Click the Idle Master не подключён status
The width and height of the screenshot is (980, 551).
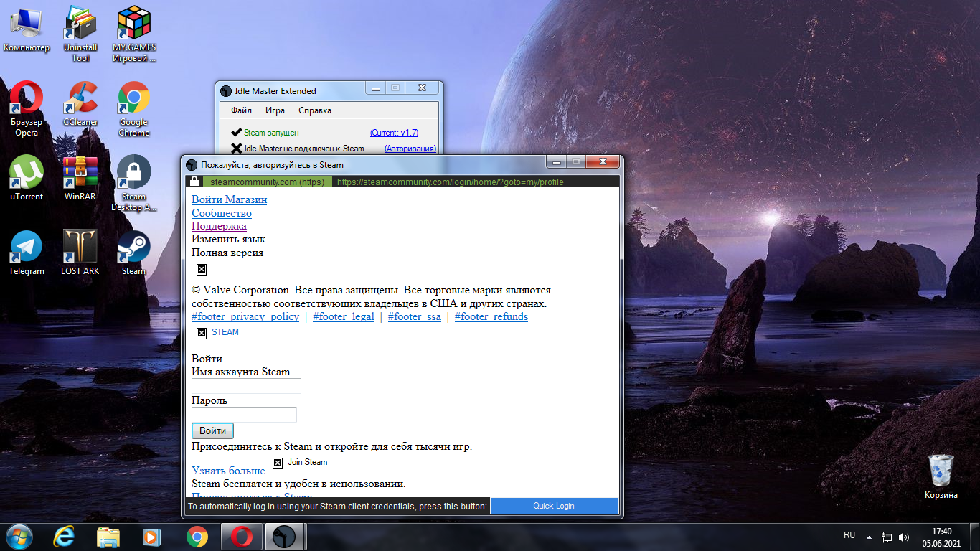304,149
